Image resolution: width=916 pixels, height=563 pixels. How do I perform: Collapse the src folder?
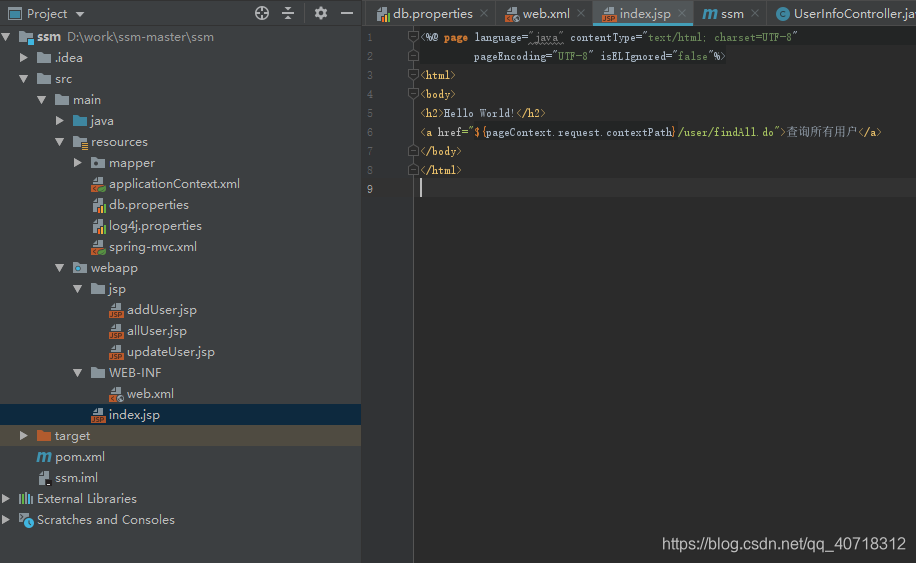[x=23, y=78]
